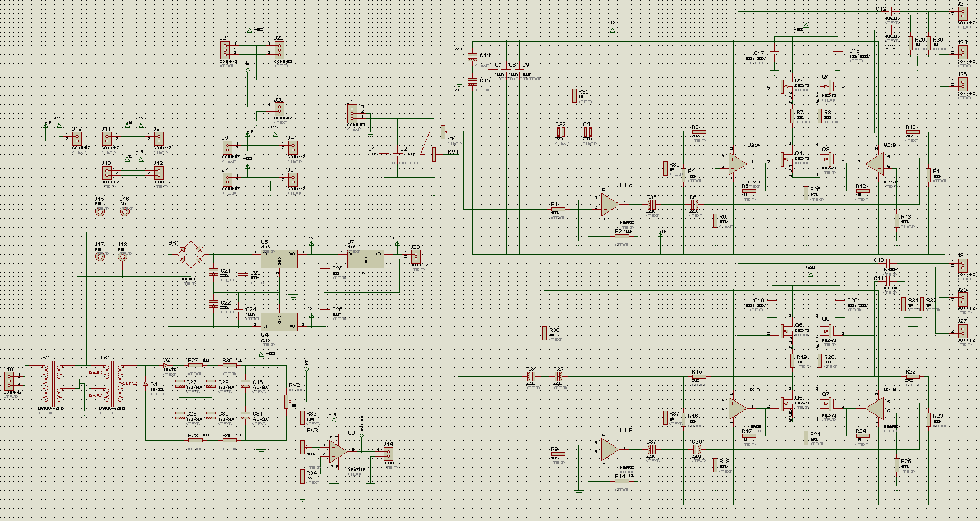Select the U4 7915 negative regulator
This screenshot has width=980, height=521.
[x=279, y=322]
